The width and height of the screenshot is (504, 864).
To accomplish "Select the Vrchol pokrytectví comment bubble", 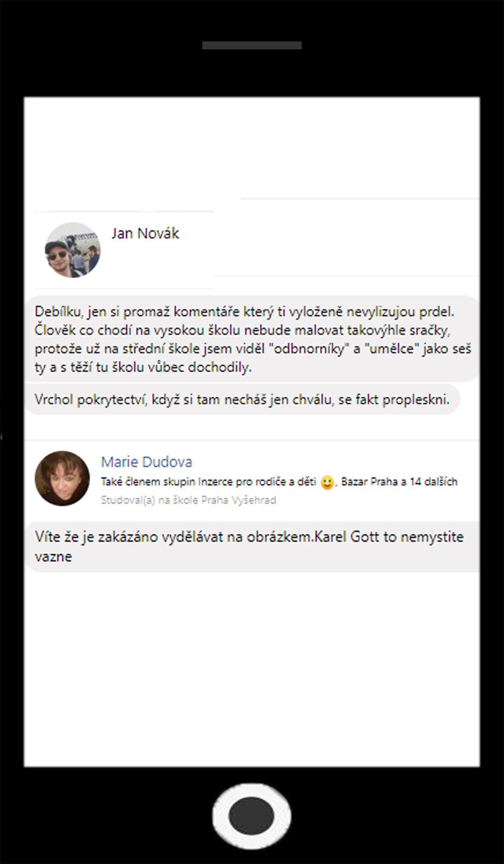I will [242, 399].
